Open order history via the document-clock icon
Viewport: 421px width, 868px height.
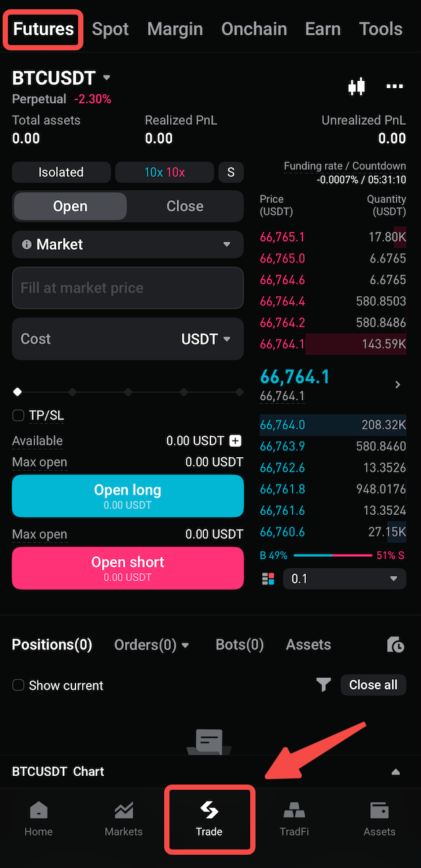point(395,645)
